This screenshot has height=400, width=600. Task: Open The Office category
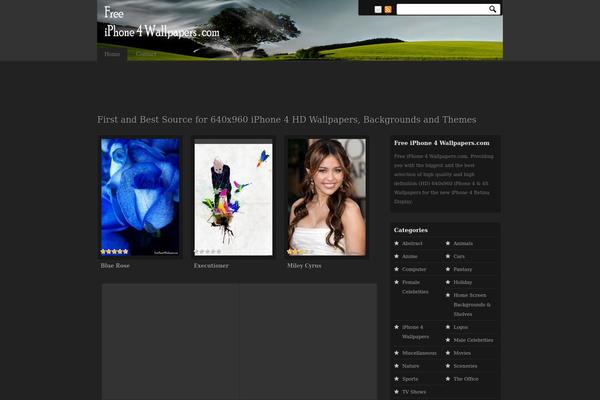tap(466, 379)
